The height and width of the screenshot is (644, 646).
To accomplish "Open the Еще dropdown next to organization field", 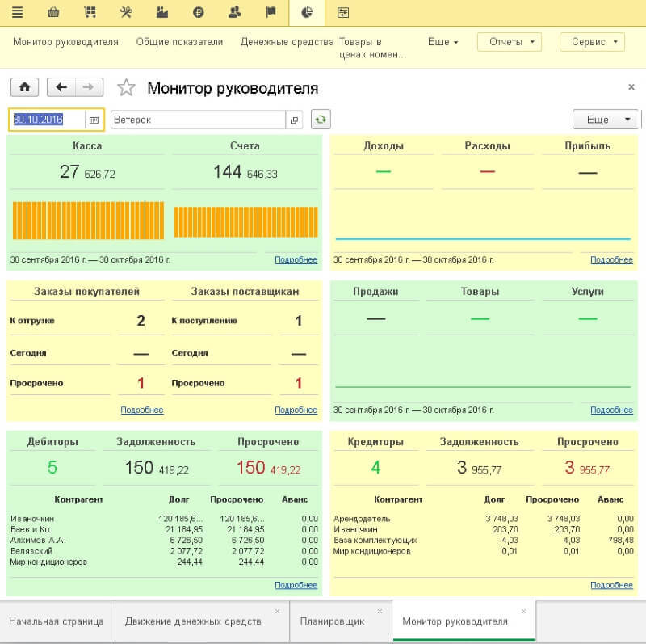I will pyautogui.click(x=605, y=120).
